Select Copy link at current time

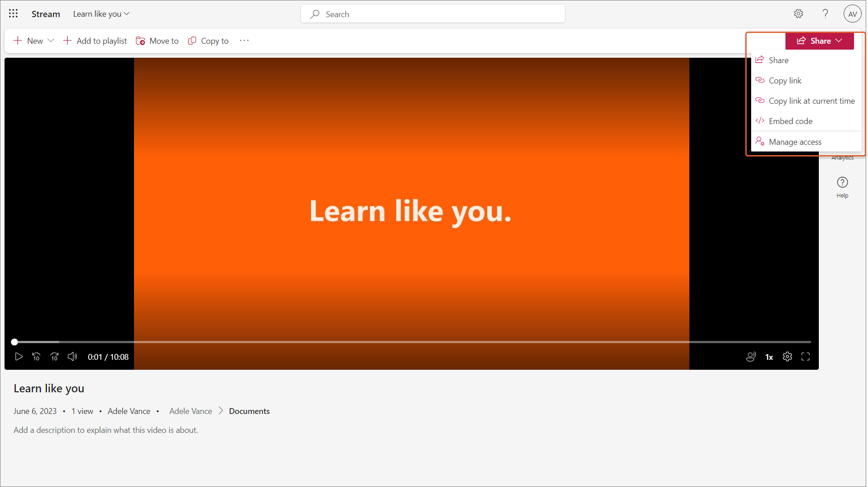point(811,101)
